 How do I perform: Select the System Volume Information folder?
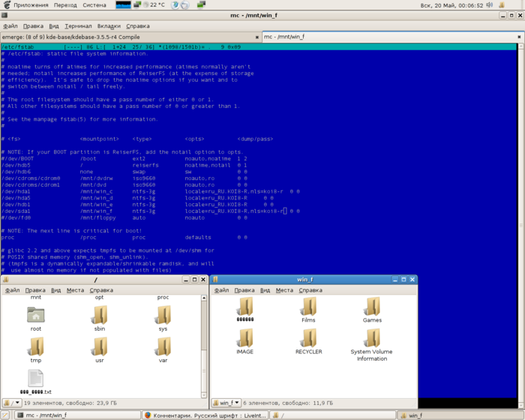click(372, 338)
